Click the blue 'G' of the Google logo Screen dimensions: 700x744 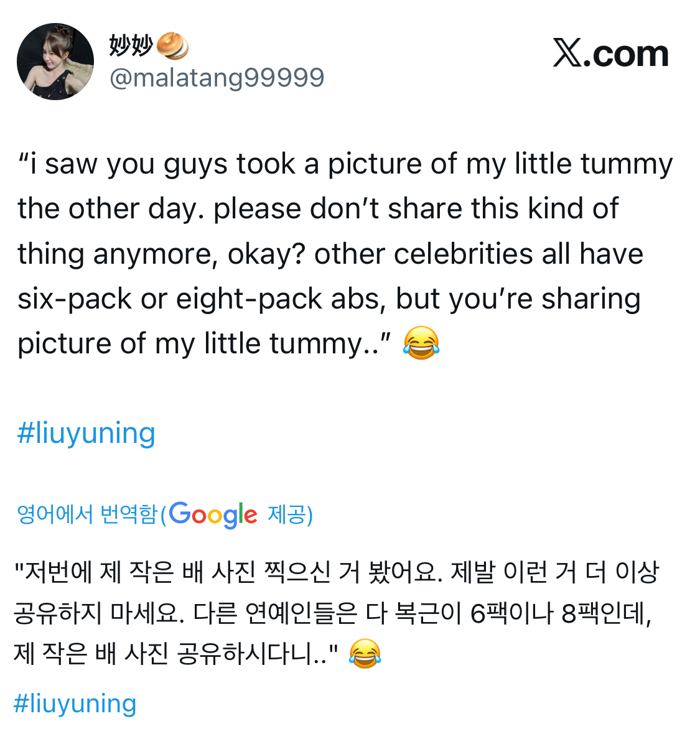click(179, 513)
